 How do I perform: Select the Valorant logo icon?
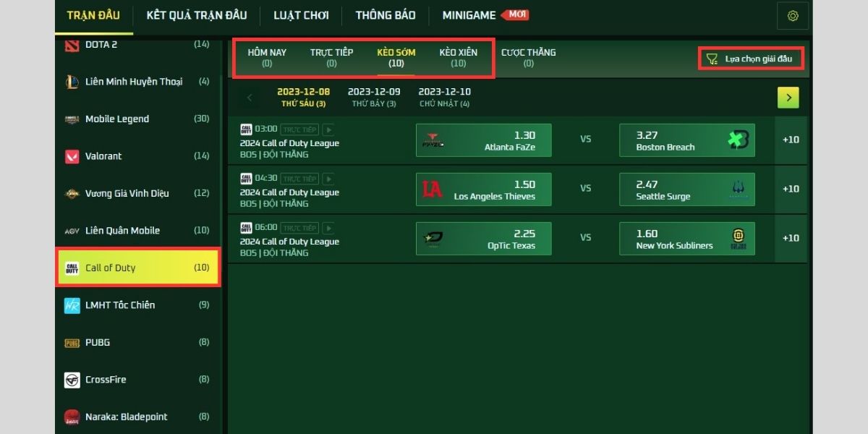72,156
